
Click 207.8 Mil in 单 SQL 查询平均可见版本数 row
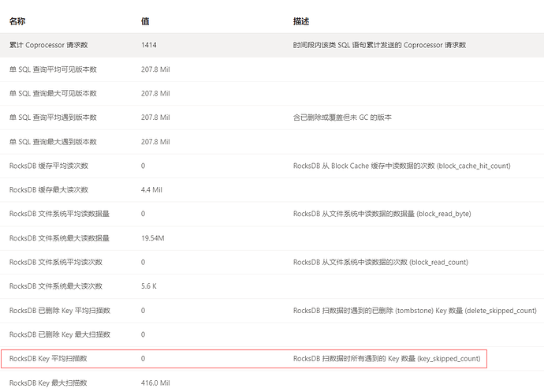pyautogui.click(x=155, y=69)
